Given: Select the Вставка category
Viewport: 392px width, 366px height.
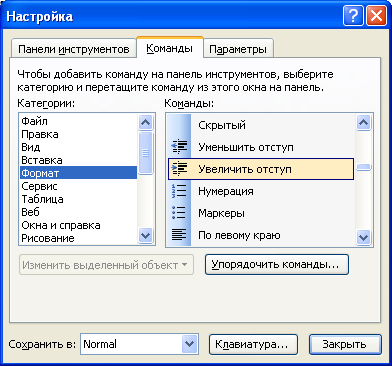Looking at the screenshot, I should (x=42, y=160).
